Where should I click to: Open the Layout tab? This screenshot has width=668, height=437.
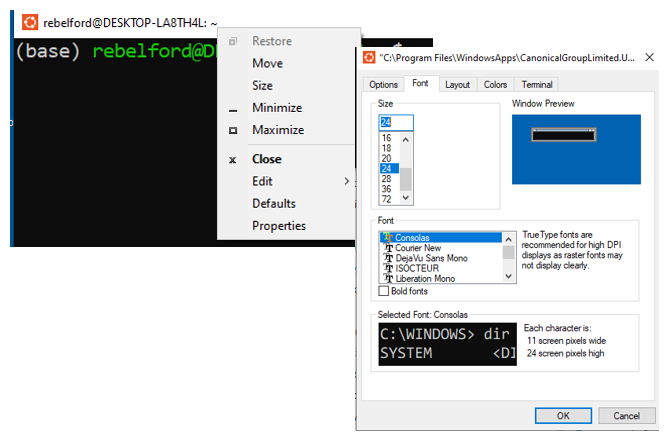(458, 84)
